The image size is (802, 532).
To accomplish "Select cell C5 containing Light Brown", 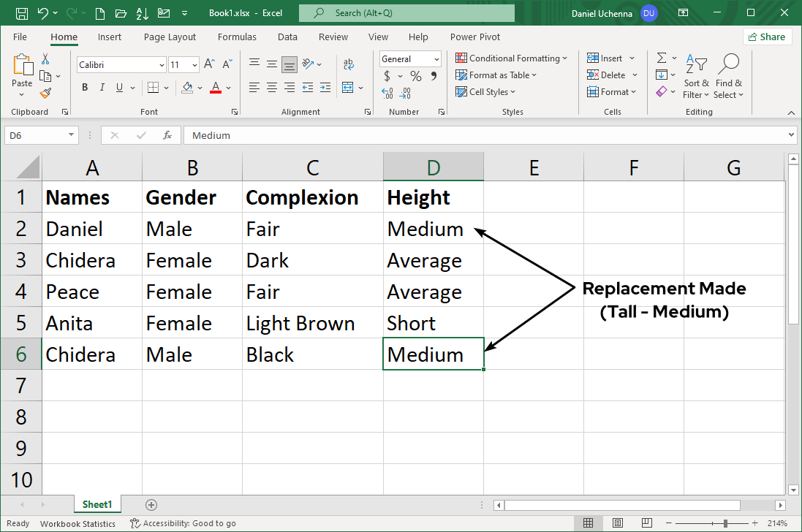I will coord(312,323).
